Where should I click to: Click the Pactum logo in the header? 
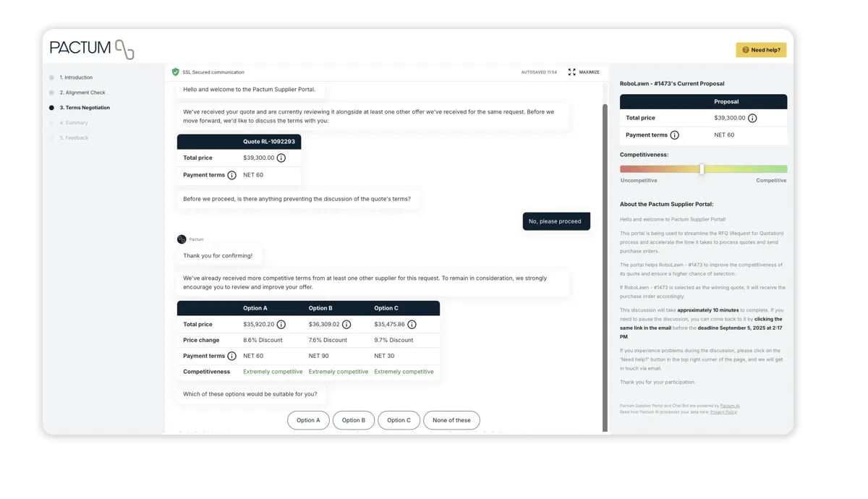[92, 48]
